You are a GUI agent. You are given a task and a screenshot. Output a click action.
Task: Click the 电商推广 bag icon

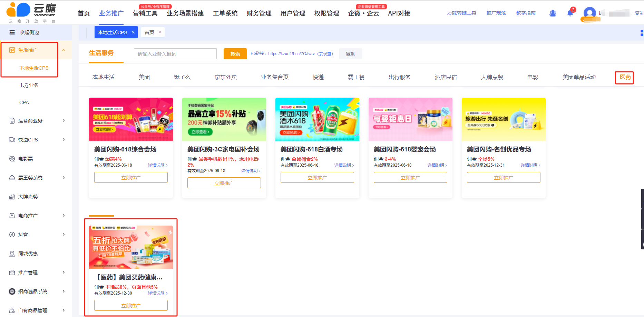point(12,216)
